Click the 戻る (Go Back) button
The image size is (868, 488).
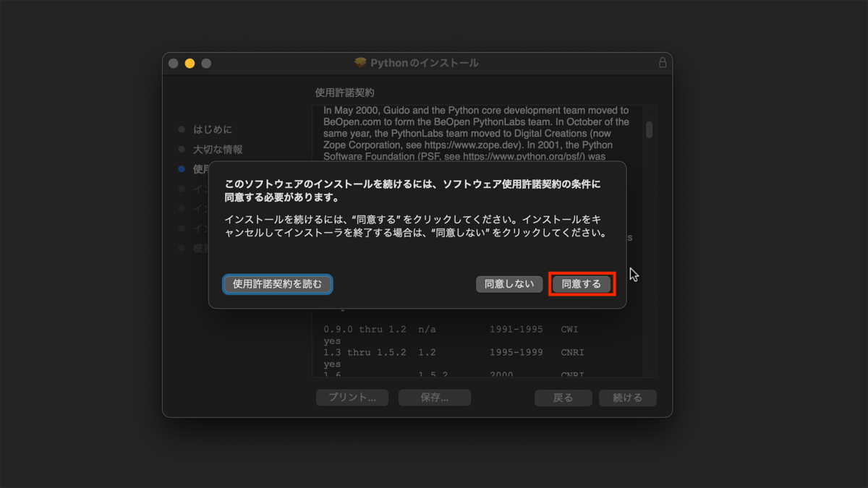[x=563, y=398]
